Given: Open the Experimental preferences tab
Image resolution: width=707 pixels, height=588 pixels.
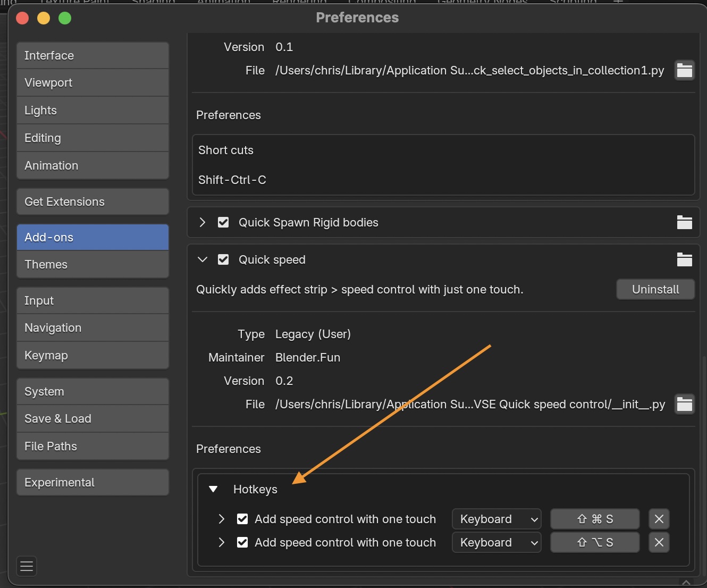Looking at the screenshot, I should [92, 482].
